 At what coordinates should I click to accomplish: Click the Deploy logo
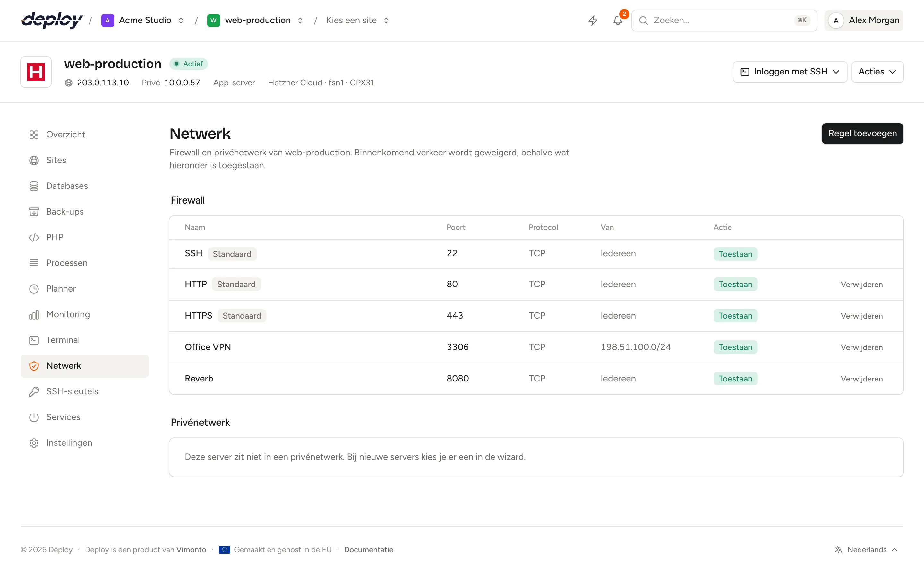[52, 20]
